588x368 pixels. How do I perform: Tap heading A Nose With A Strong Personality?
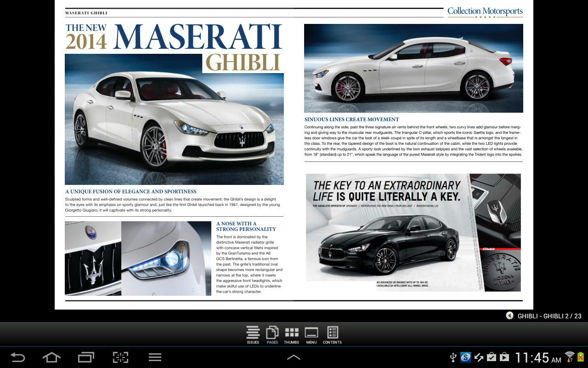(x=246, y=226)
